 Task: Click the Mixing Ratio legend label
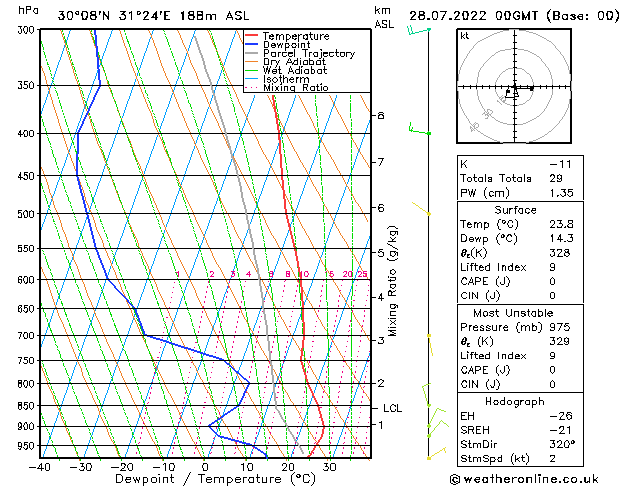(296, 87)
